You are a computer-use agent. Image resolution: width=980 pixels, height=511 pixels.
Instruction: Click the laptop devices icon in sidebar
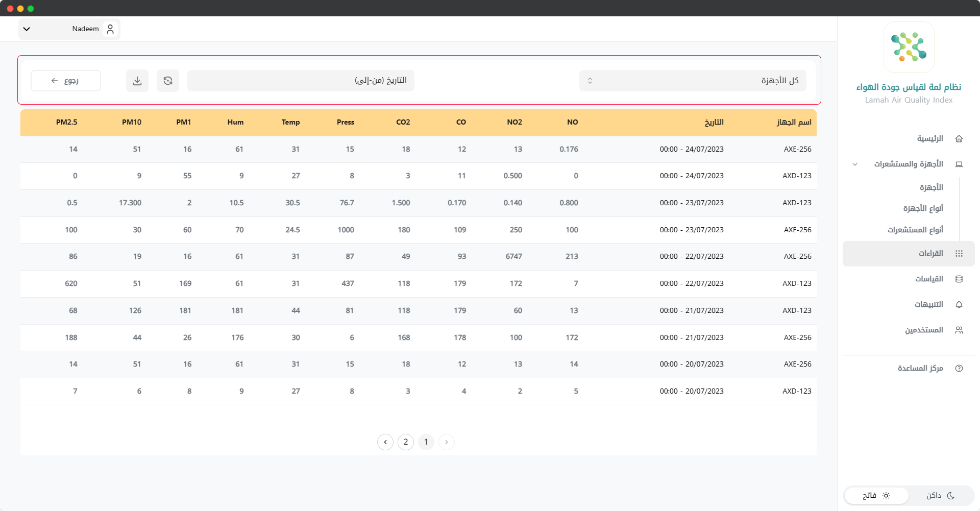pos(959,164)
